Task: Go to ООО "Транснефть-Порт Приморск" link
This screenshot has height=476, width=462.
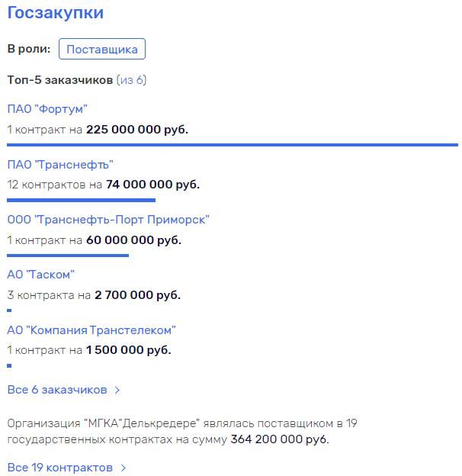Action: point(107,220)
